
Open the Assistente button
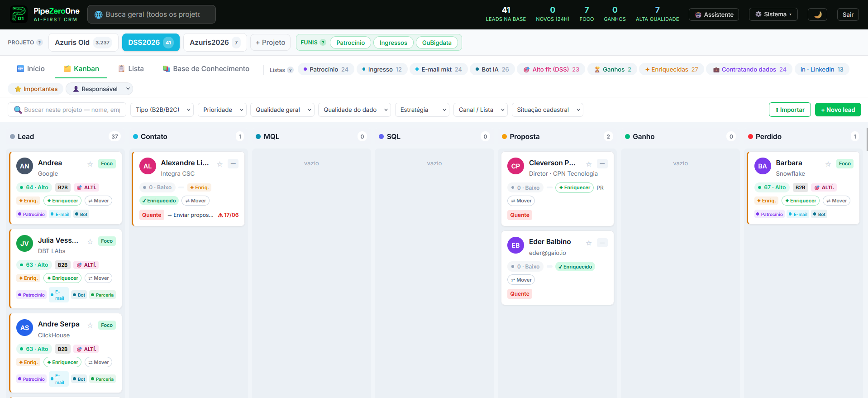(x=714, y=14)
